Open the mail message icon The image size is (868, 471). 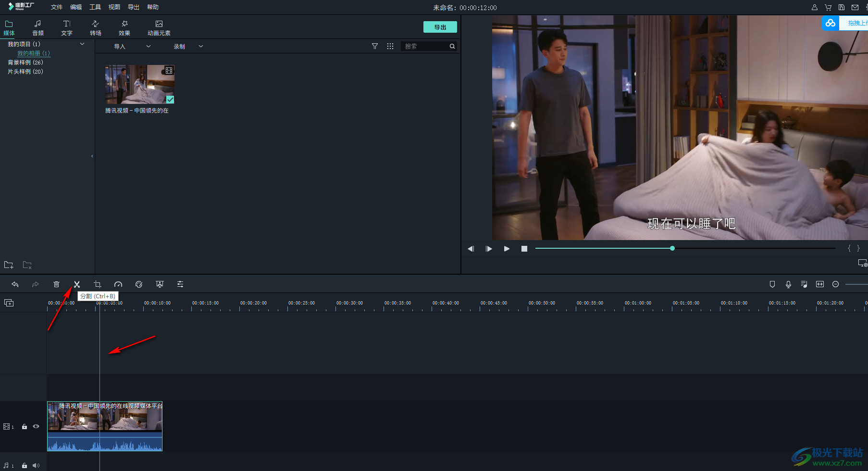click(x=855, y=7)
